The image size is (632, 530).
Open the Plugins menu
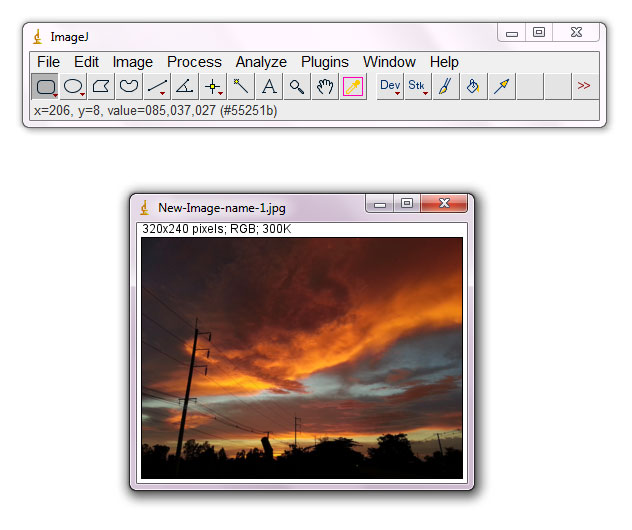coord(325,62)
